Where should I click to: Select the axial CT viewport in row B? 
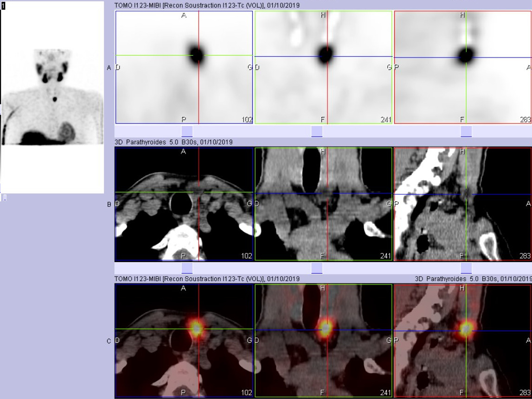184,204
